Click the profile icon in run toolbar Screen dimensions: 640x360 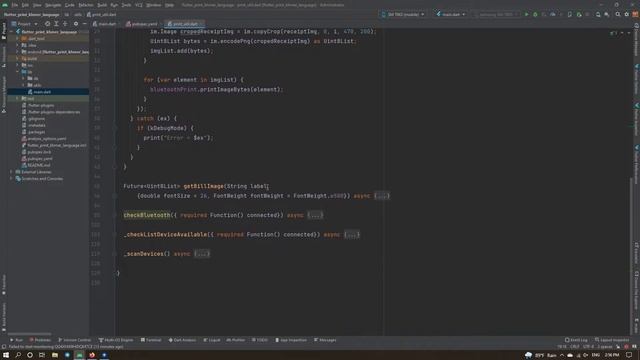click(553, 14)
